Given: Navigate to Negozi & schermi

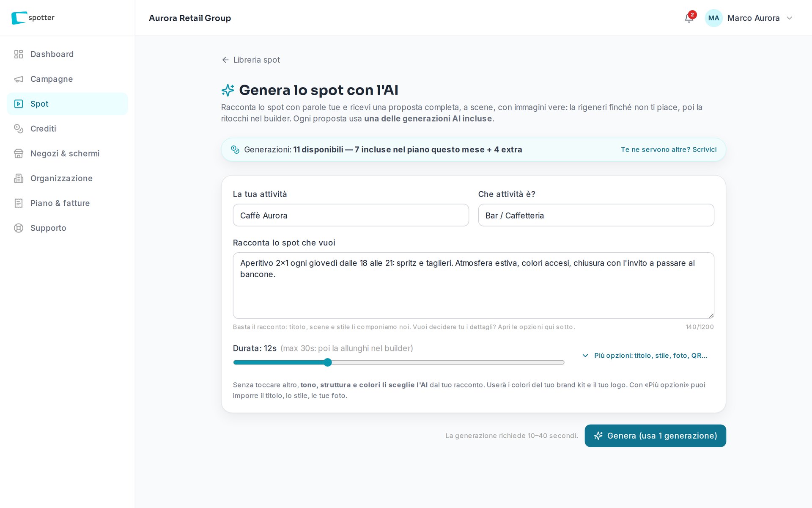Looking at the screenshot, I should pyautogui.click(x=67, y=154).
